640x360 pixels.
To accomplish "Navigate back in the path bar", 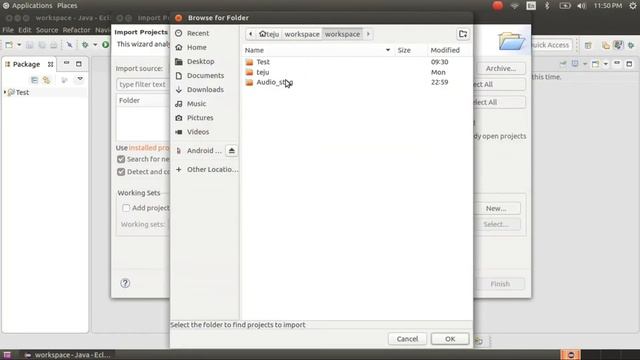I will (x=251, y=34).
